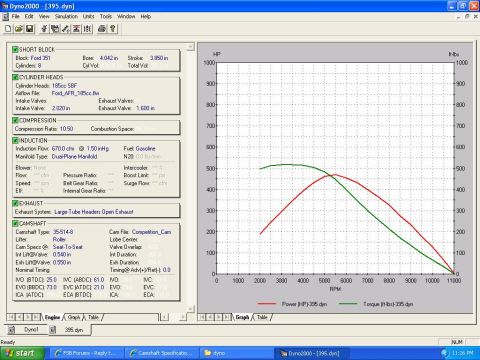Click the Exhaust Valve value 1.600 in
The width and height of the screenshot is (480, 360).
coord(146,108)
